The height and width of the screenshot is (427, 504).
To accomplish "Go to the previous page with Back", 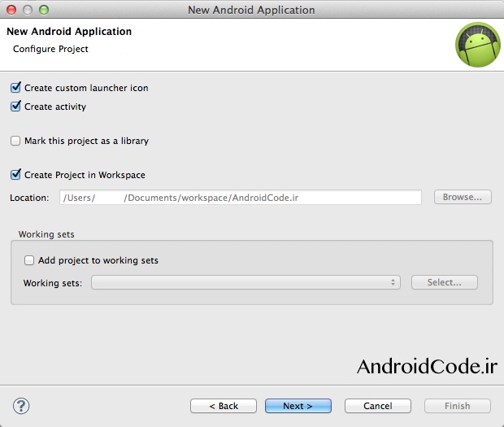I will (224, 406).
